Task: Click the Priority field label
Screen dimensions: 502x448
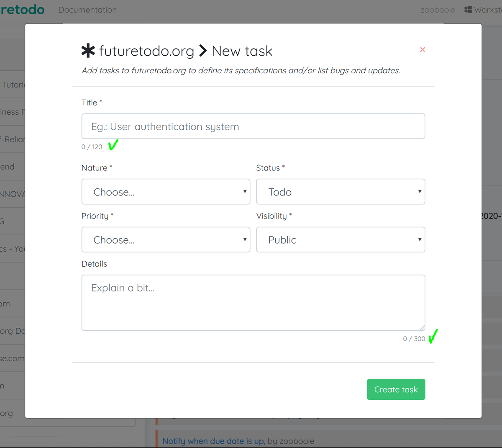Action: click(x=97, y=216)
